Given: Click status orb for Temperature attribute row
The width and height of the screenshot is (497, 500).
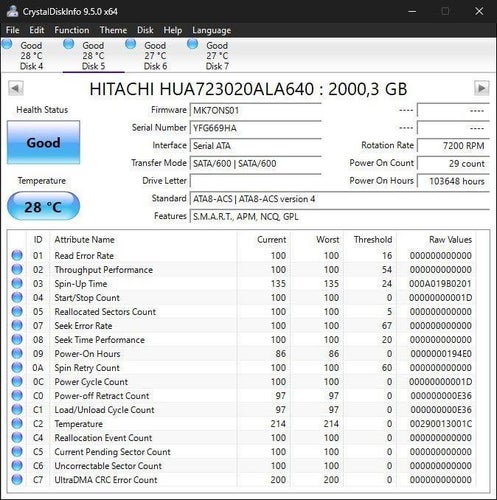Looking at the screenshot, I should click(x=17, y=423).
